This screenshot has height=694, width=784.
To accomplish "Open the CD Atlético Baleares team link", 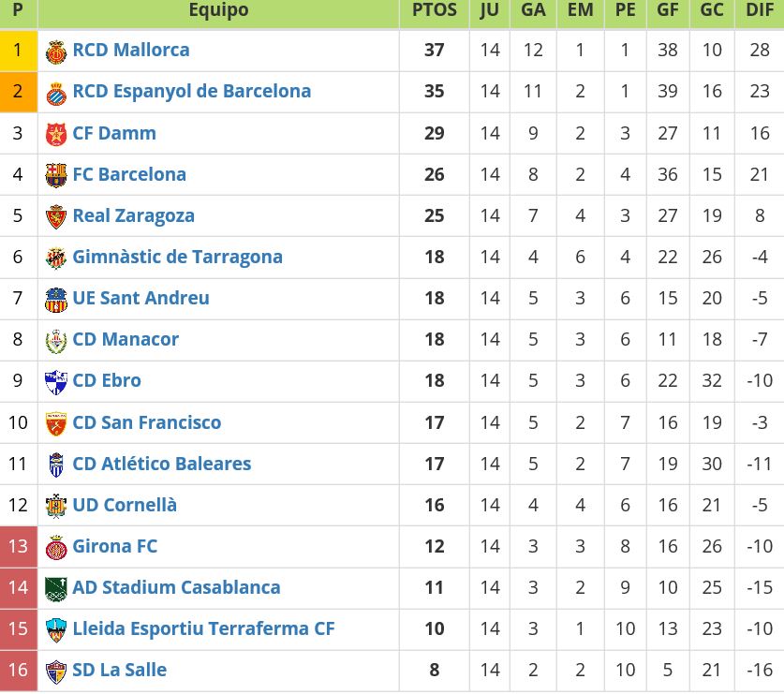I will (x=161, y=464).
